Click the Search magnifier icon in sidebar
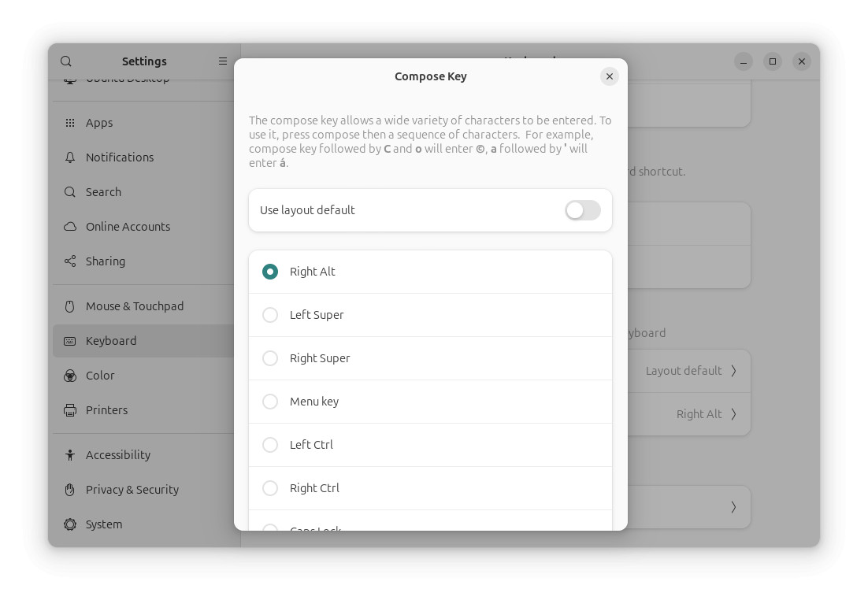 [70, 192]
